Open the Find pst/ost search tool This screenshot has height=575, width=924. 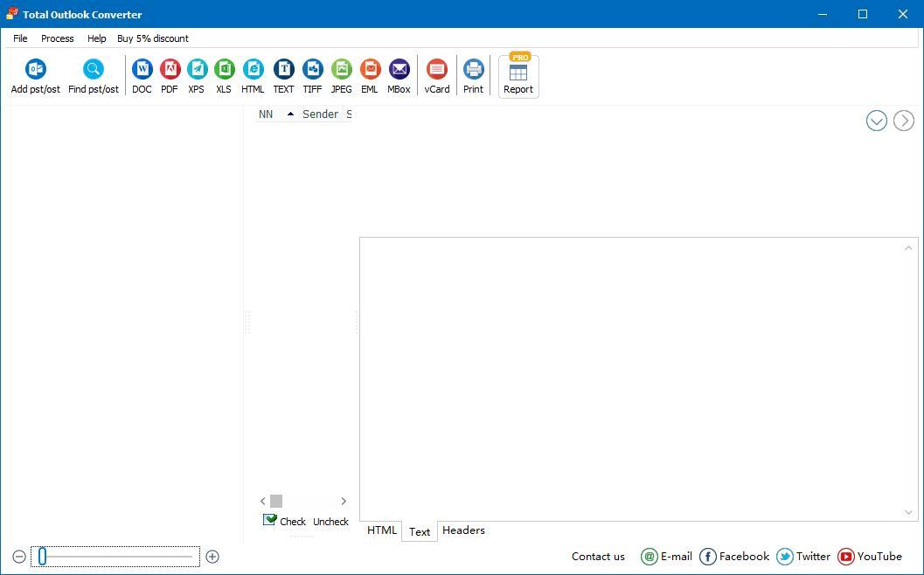pyautogui.click(x=93, y=70)
